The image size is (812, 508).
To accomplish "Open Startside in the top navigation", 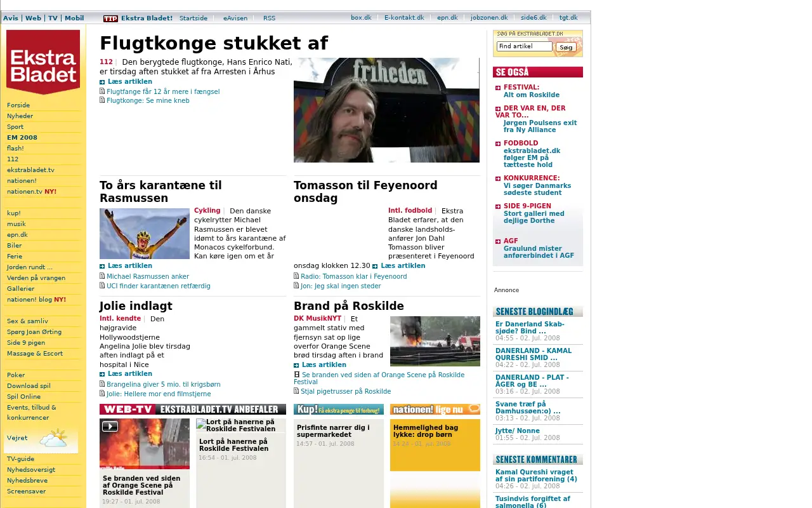I will pyautogui.click(x=193, y=18).
